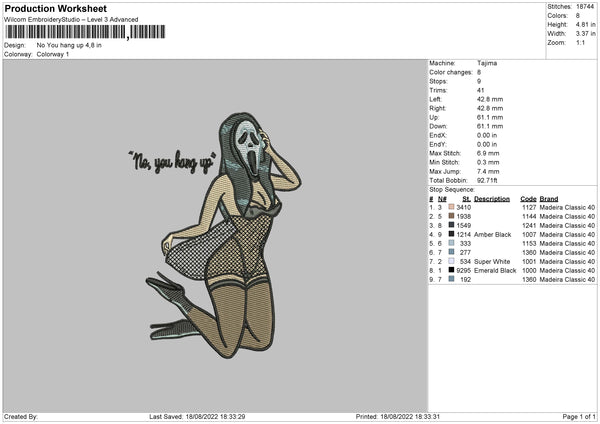Click the 'Production Worksheet' heading
600x424 pixels.
coord(56,8)
